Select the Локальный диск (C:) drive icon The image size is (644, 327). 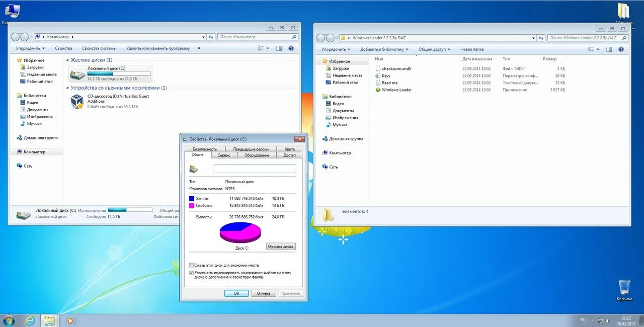(77, 74)
